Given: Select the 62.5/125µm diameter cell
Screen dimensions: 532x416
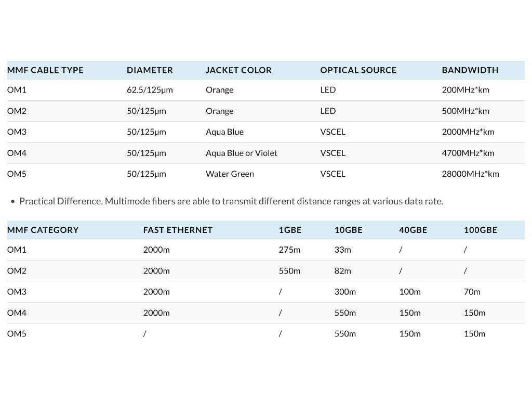Looking at the screenshot, I should (x=150, y=90).
